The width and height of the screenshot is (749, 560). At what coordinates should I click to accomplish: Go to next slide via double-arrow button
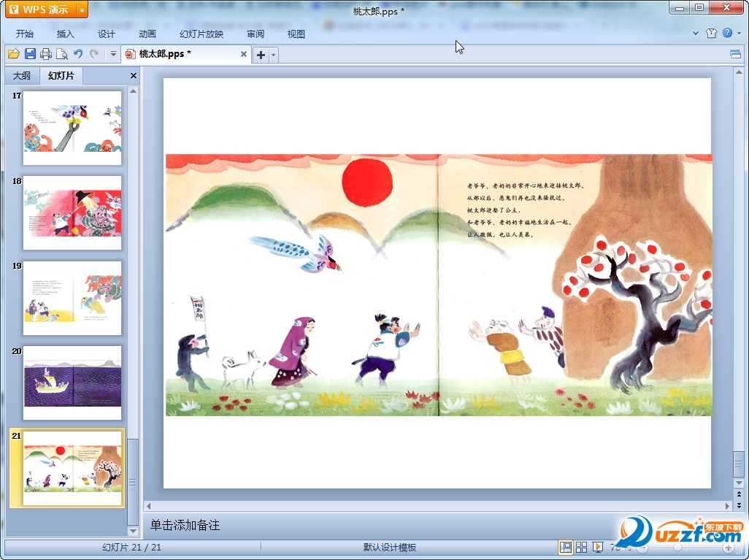pyautogui.click(x=739, y=505)
